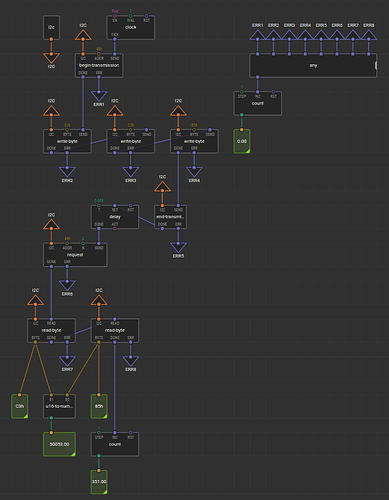Screen dimensions: 389x500
Task: Grab the any node's right-edge resize handle
Action: click(376, 65)
